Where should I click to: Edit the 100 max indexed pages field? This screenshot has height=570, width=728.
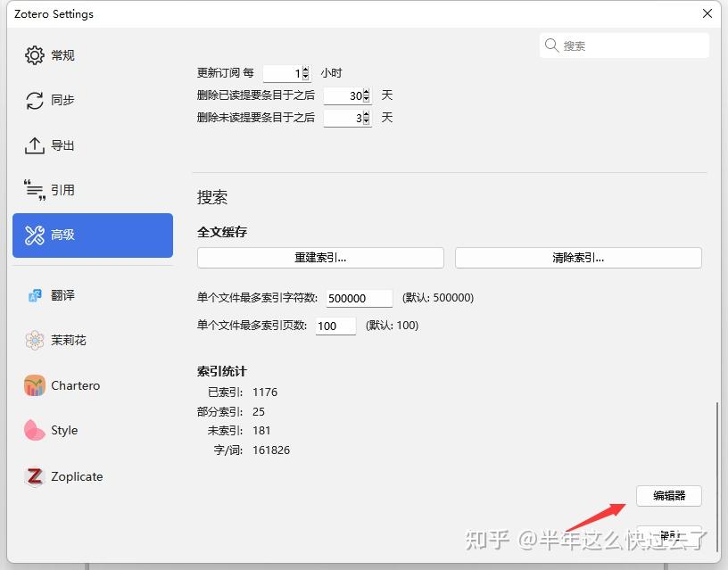[x=335, y=326]
